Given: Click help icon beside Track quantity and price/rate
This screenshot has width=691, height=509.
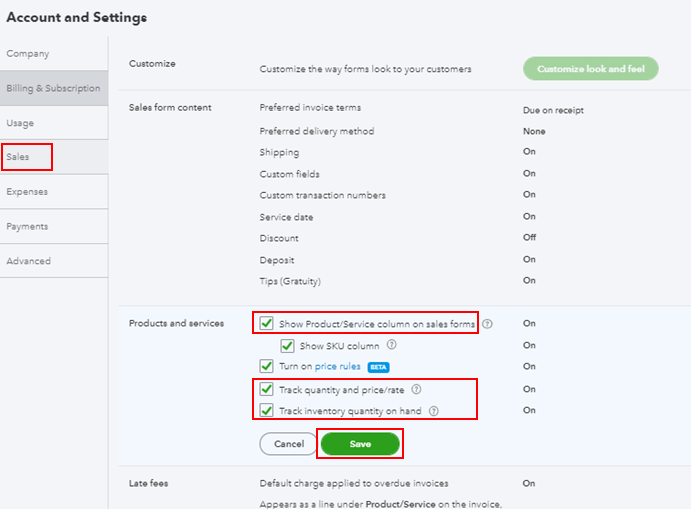Looking at the screenshot, I should point(416,390).
